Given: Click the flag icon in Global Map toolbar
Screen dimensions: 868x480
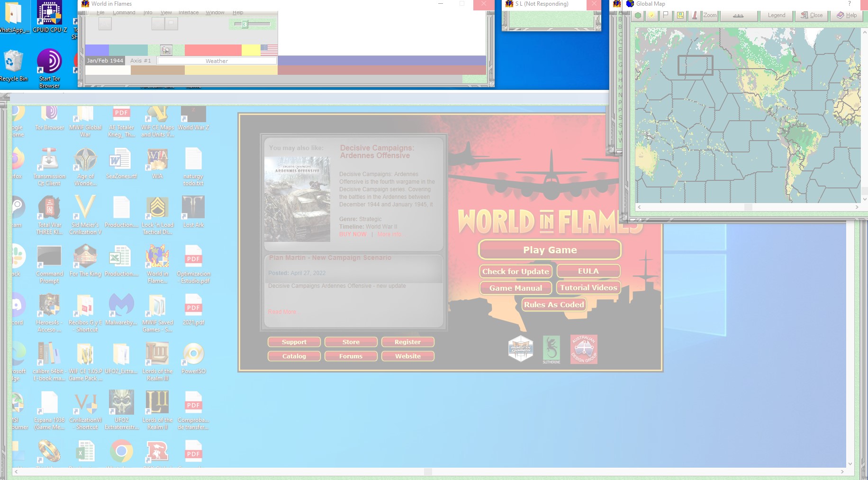Looking at the screenshot, I should coord(666,16).
